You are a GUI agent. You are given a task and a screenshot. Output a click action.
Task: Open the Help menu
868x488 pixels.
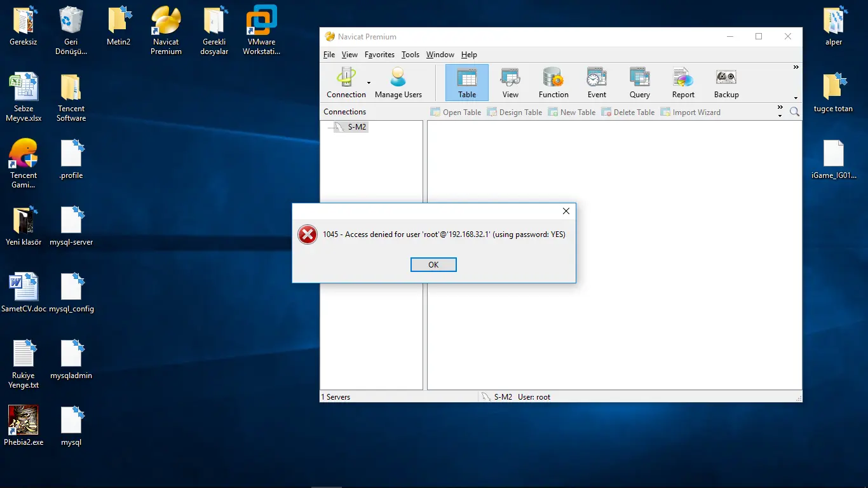click(469, 55)
